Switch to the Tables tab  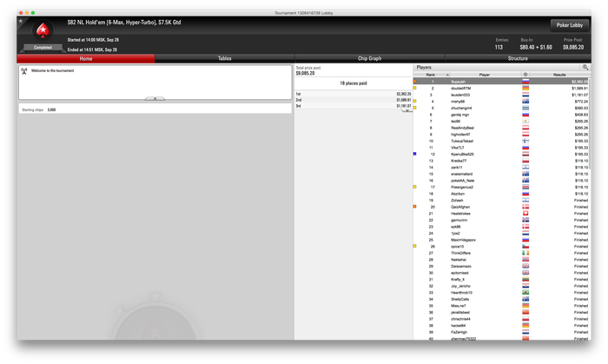coord(224,58)
